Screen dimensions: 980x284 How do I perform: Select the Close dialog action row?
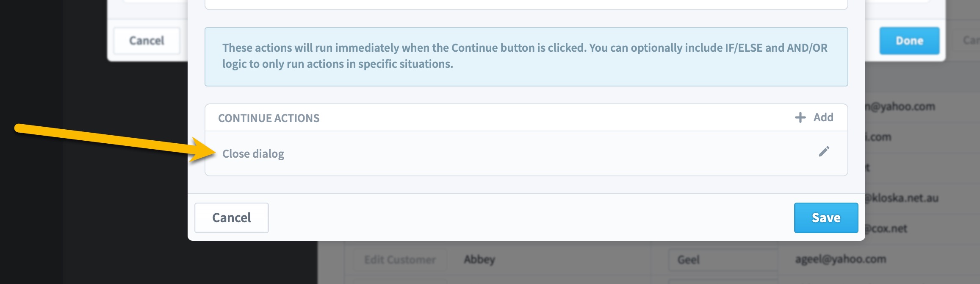coord(526,153)
